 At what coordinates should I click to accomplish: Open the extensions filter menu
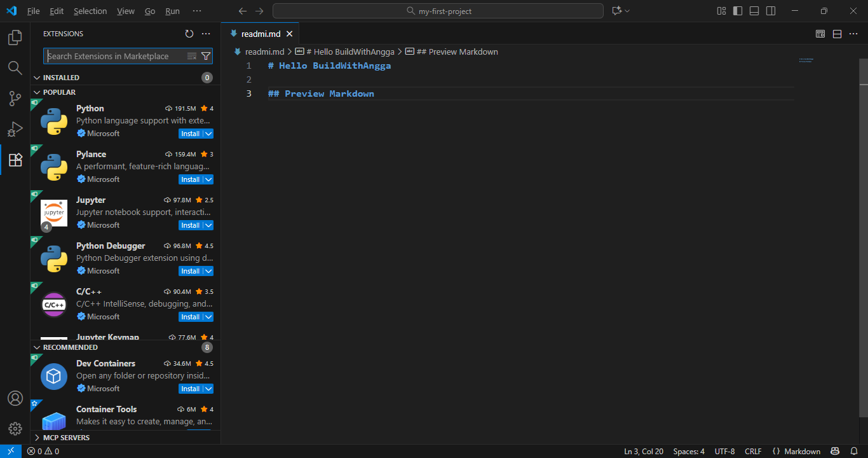click(x=205, y=56)
